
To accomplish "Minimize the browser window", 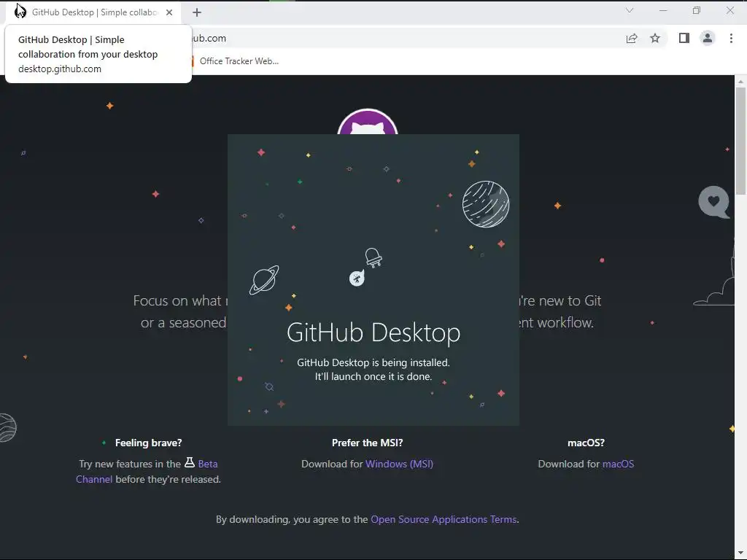I will click(x=663, y=10).
